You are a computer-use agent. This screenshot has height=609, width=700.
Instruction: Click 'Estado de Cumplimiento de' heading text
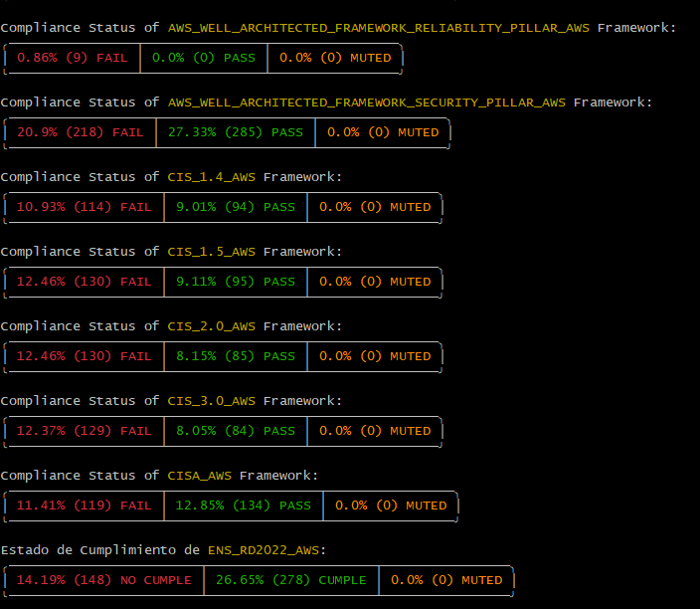[x=100, y=550]
